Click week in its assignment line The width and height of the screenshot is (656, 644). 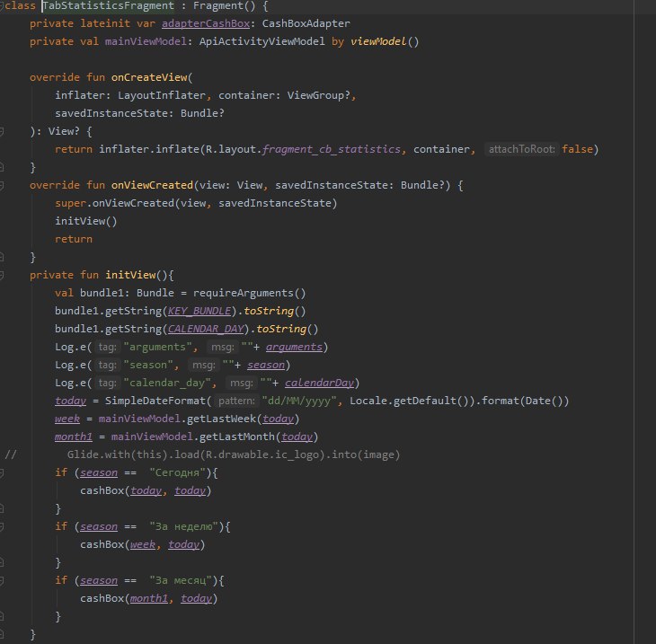pyautogui.click(x=66, y=419)
